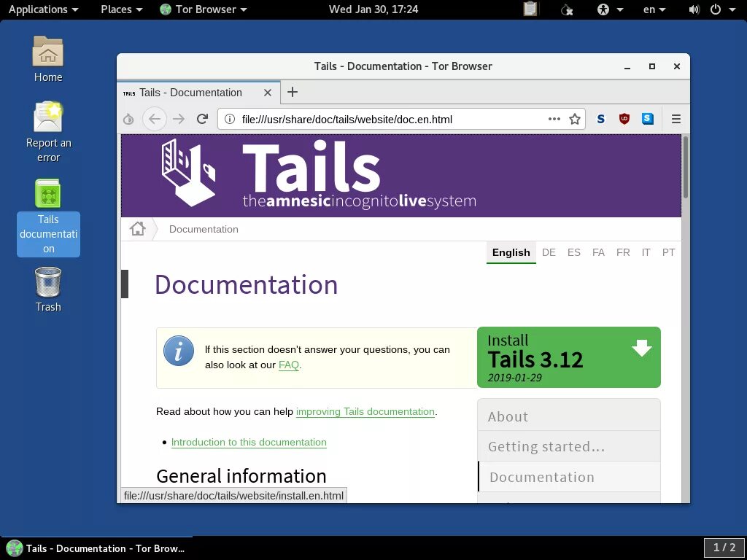Screen dimensions: 747x560
Task: Click the NoScript S extension icon
Action: [x=601, y=119]
